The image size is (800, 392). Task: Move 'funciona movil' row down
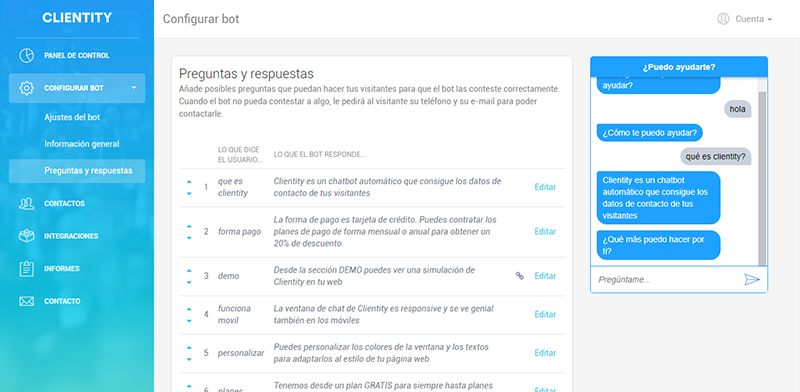click(189, 321)
